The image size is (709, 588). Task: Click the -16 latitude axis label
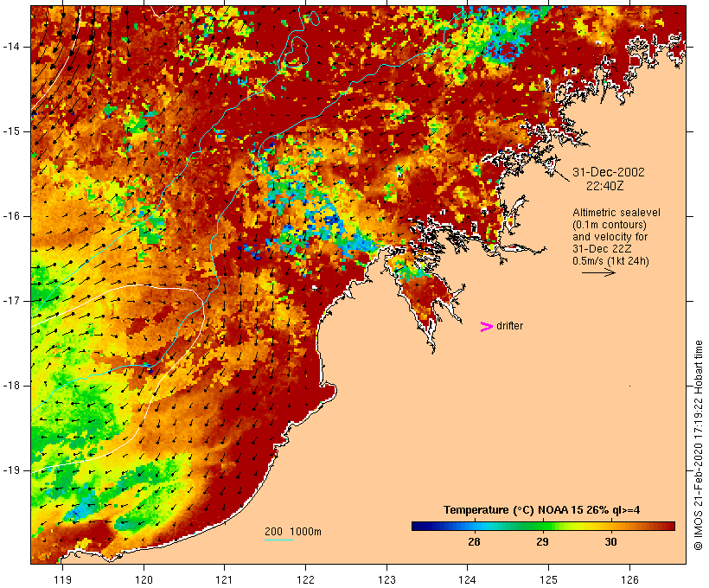pyautogui.click(x=10, y=216)
